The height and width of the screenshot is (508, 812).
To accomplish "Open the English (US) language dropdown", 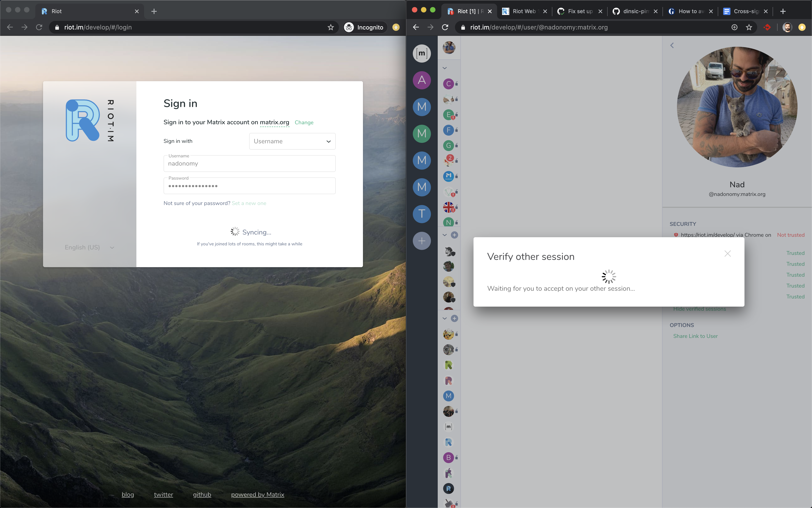I will (x=89, y=247).
